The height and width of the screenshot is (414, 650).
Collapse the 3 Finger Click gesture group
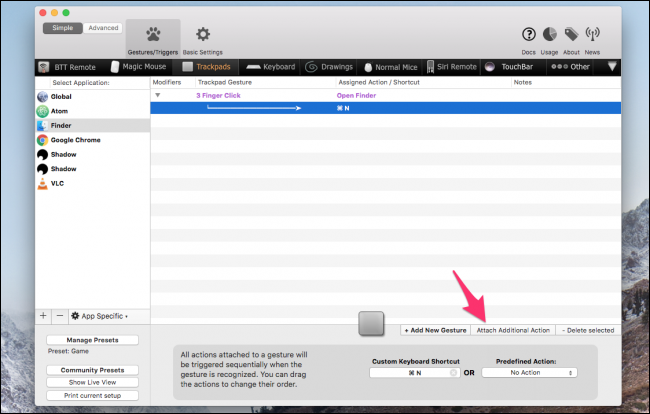[157, 95]
